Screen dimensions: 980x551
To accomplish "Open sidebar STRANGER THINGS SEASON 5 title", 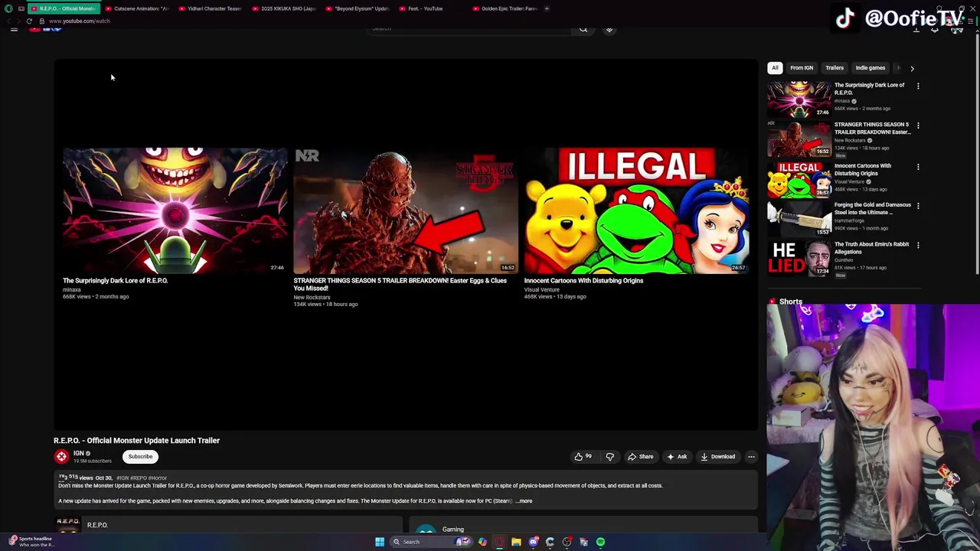I will point(872,129).
